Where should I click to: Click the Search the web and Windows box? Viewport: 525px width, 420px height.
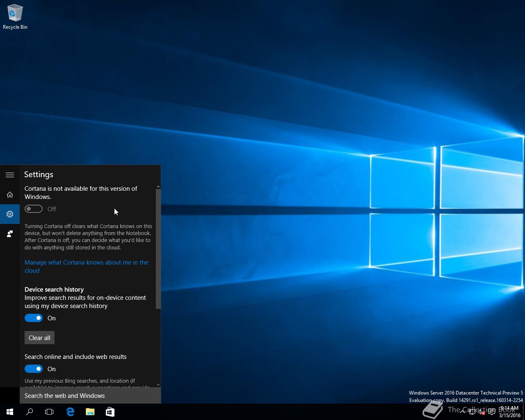(x=90, y=395)
